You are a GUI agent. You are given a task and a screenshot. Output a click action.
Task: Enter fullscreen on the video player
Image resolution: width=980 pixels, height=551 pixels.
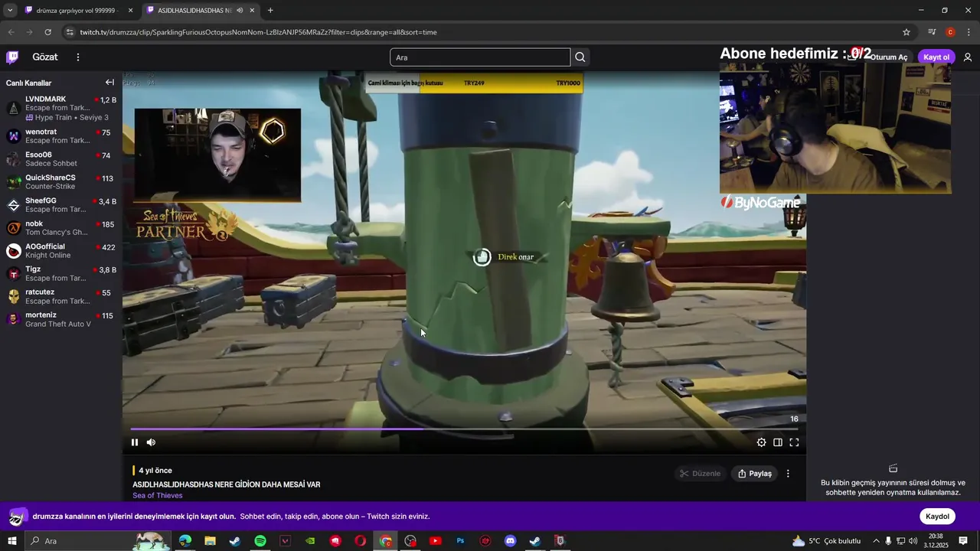pyautogui.click(x=794, y=442)
